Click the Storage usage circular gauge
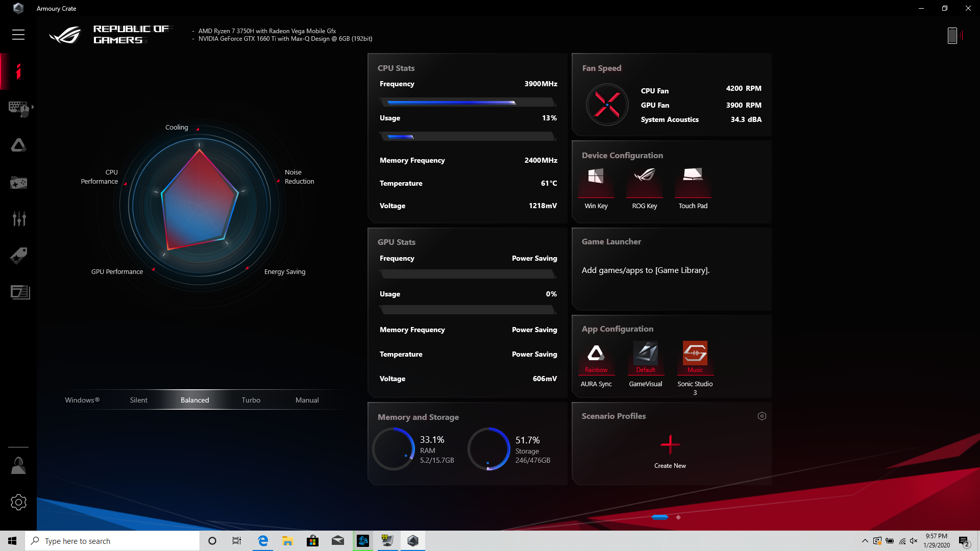 [x=489, y=449]
